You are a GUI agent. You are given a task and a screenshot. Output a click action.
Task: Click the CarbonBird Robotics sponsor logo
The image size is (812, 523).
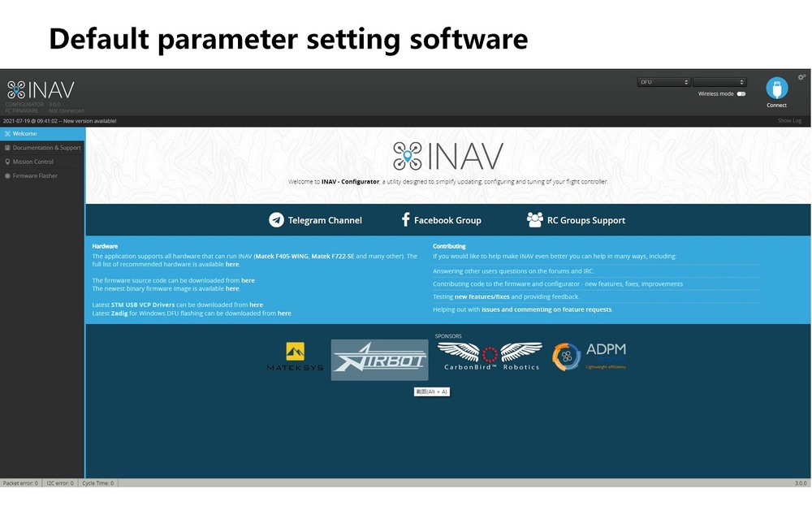click(x=490, y=357)
